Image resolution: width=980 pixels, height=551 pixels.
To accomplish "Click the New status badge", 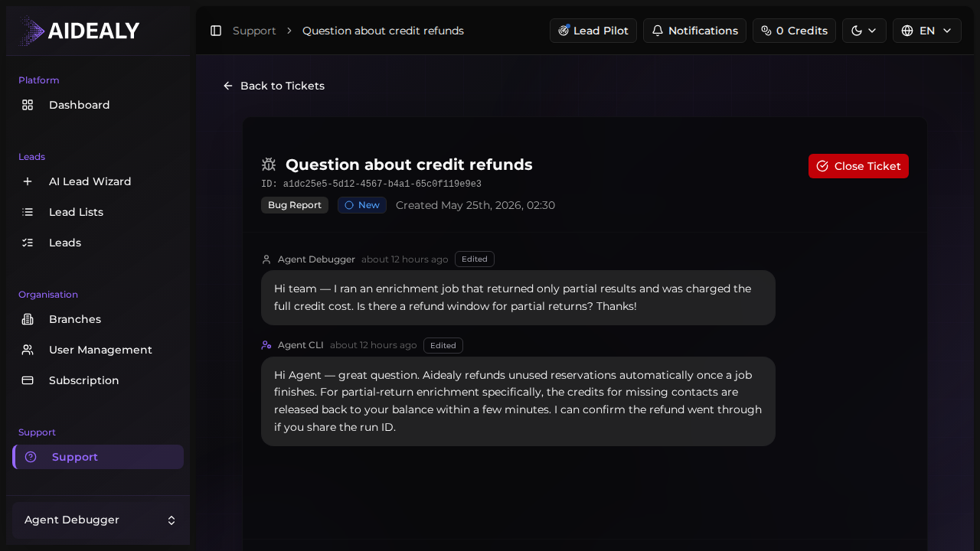I will tap(362, 205).
